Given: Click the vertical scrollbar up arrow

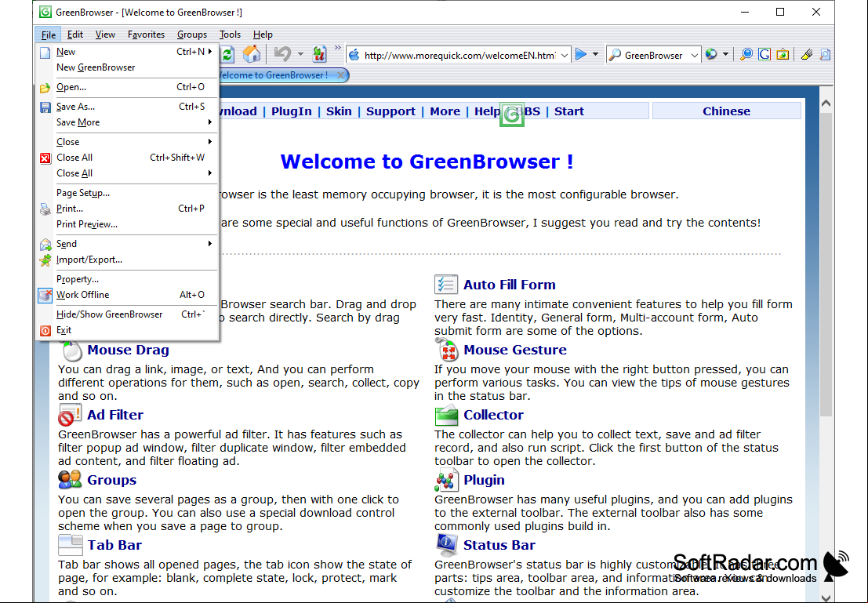Looking at the screenshot, I should click(826, 103).
